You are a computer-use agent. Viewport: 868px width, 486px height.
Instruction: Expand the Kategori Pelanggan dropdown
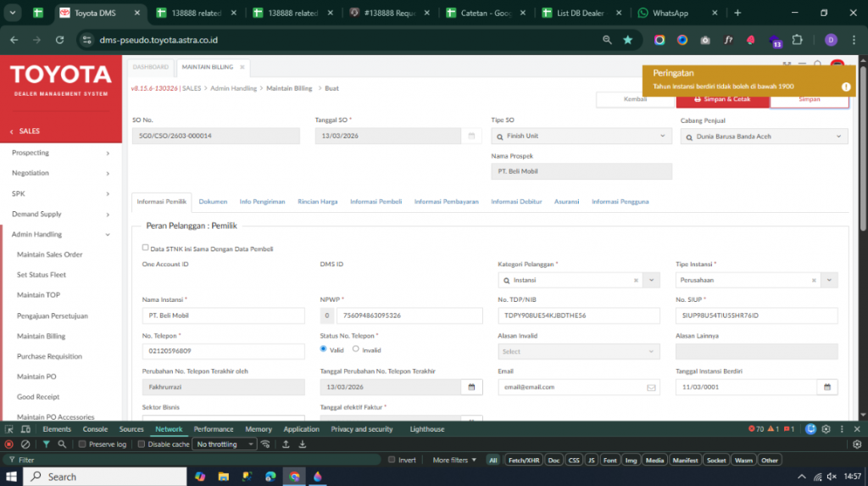651,280
